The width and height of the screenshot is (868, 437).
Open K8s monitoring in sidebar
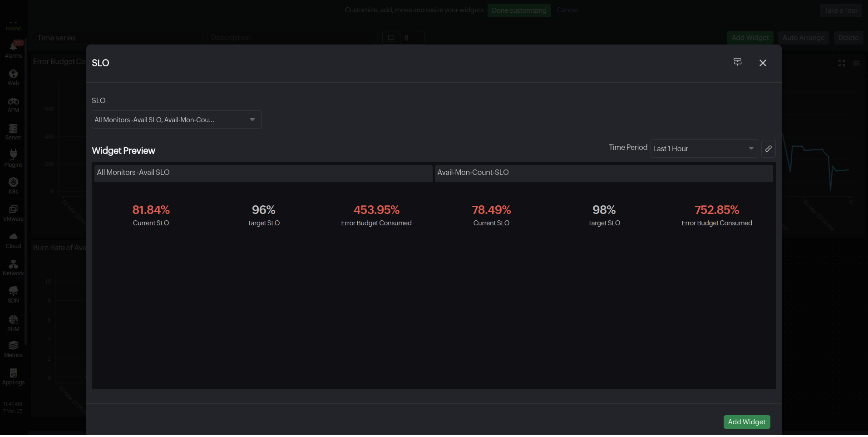(13, 185)
